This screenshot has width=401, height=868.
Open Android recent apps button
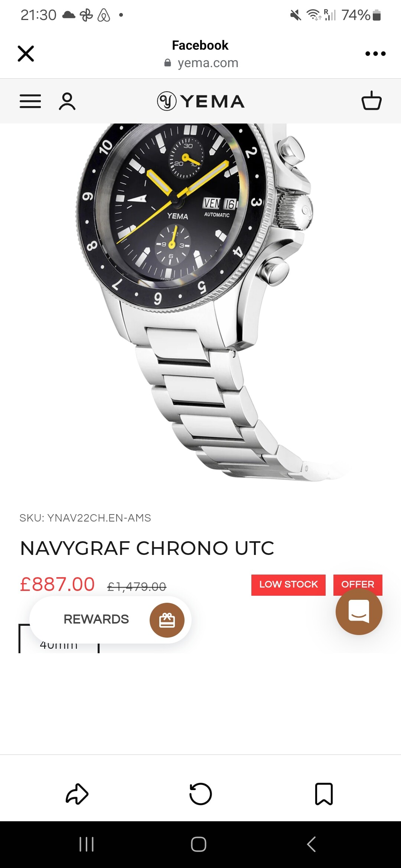[87, 844]
